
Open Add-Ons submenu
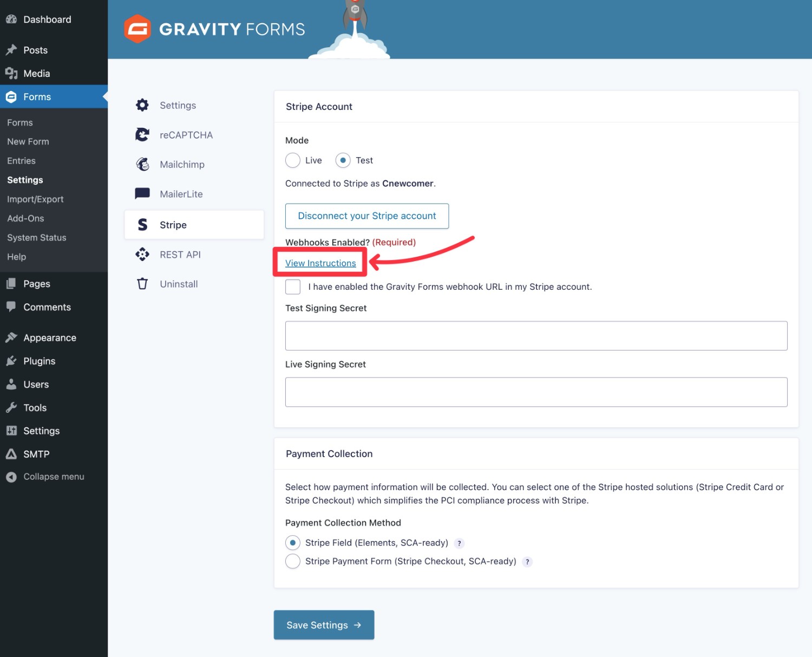coord(25,218)
